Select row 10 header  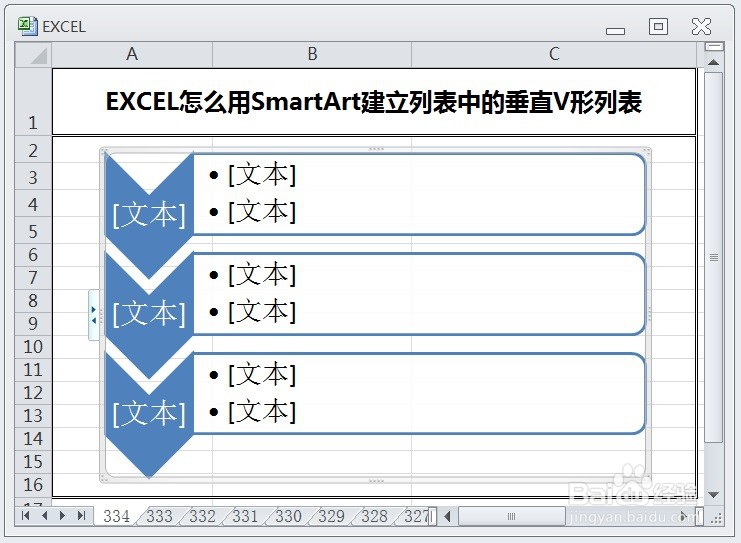(33, 347)
